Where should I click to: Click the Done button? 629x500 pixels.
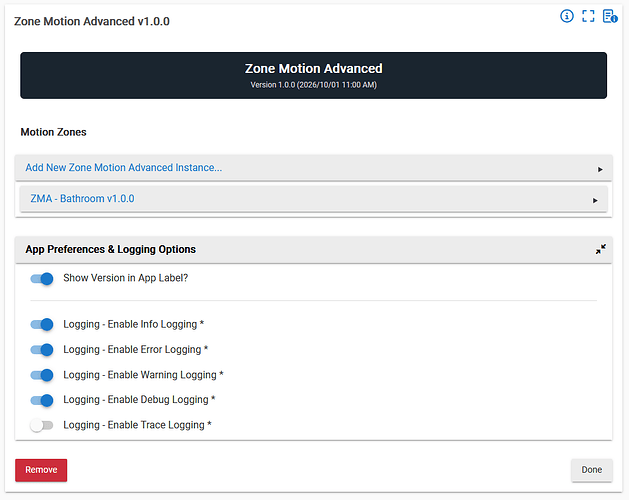[592, 470]
